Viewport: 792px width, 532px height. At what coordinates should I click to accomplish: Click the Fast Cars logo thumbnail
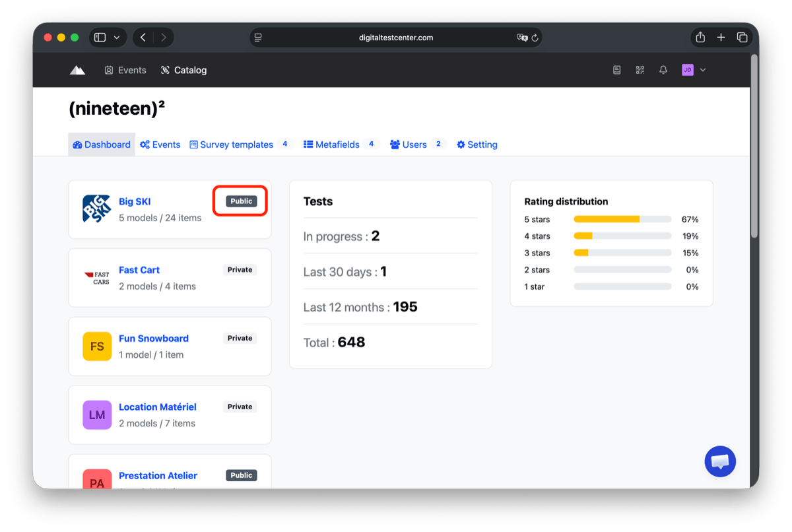(x=97, y=278)
